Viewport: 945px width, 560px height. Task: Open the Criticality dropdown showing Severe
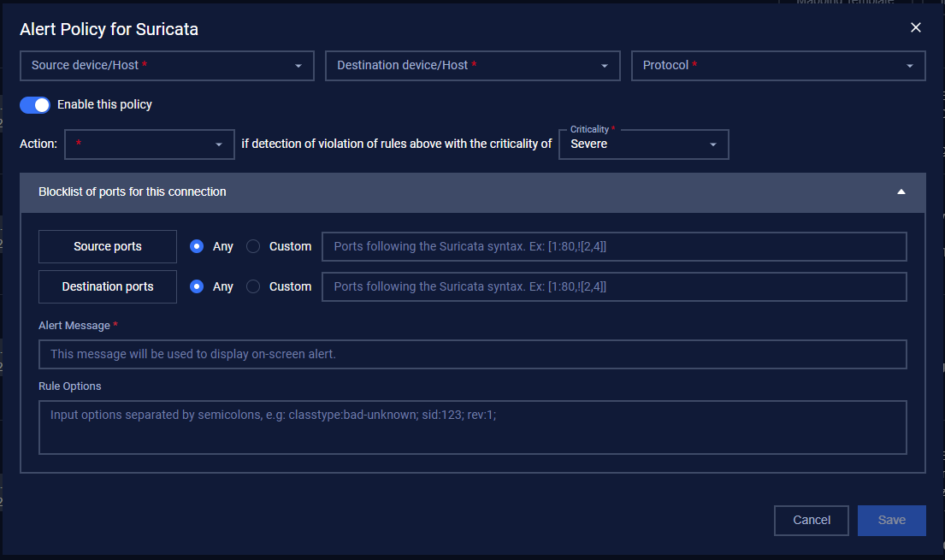pyautogui.click(x=644, y=144)
